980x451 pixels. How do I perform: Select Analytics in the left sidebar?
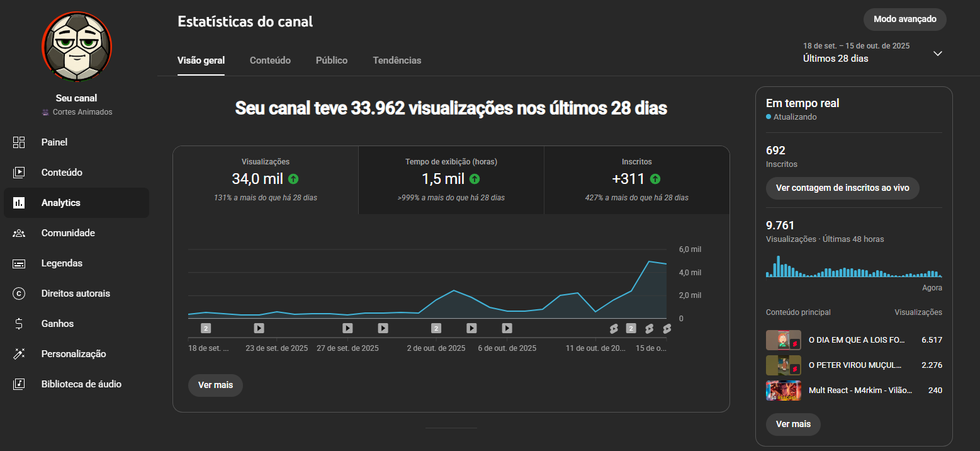[76, 203]
